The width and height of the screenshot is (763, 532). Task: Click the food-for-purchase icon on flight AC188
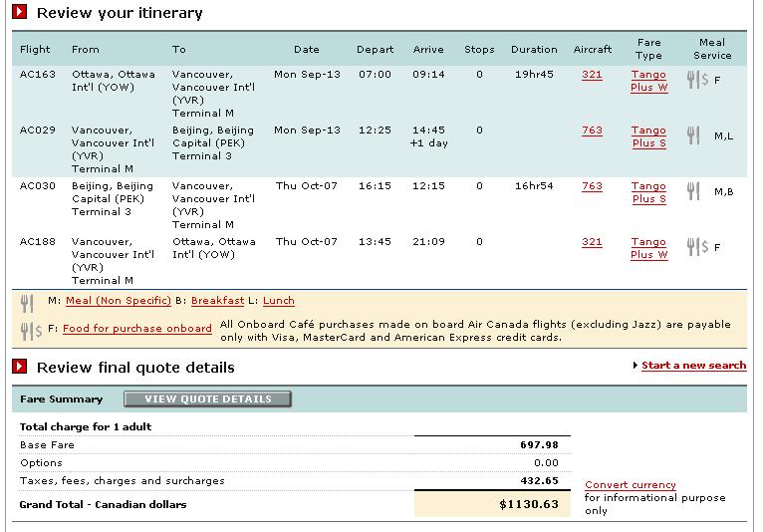(697, 247)
